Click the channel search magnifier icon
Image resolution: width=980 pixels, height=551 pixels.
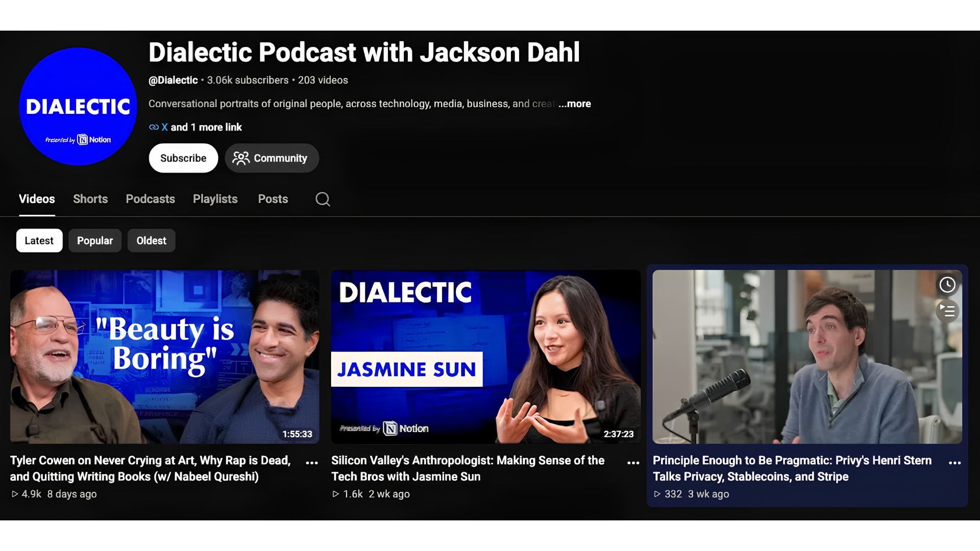pyautogui.click(x=323, y=199)
